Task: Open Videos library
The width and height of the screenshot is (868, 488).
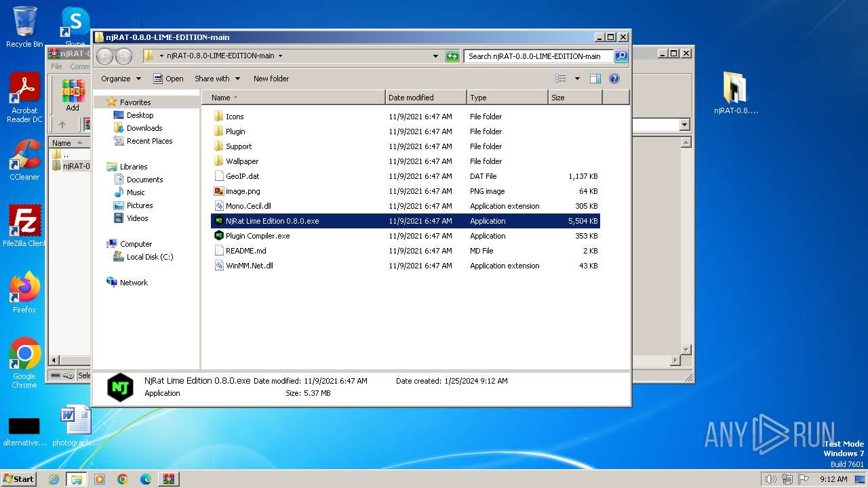Action: point(137,218)
